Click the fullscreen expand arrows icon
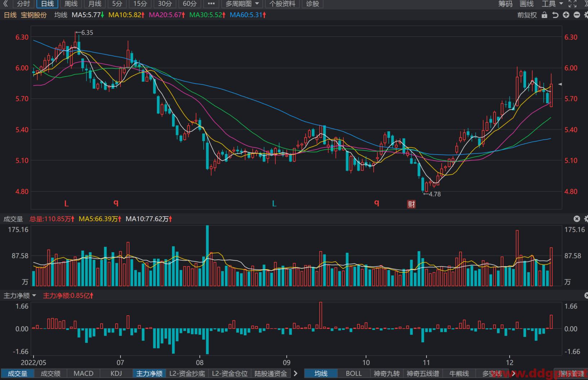The image size is (588, 380). 573,4
